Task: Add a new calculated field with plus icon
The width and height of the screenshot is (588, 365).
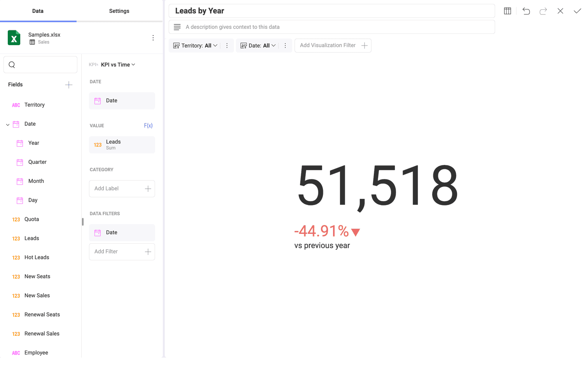Action: (x=69, y=85)
